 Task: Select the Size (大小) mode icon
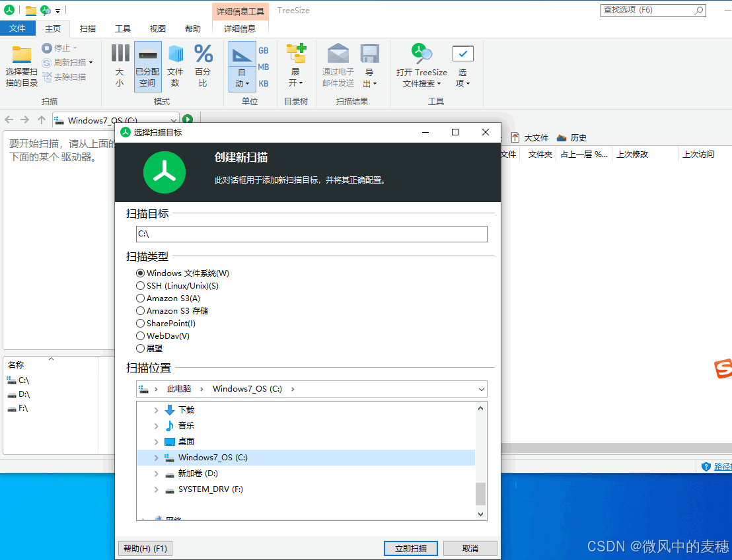coord(120,53)
